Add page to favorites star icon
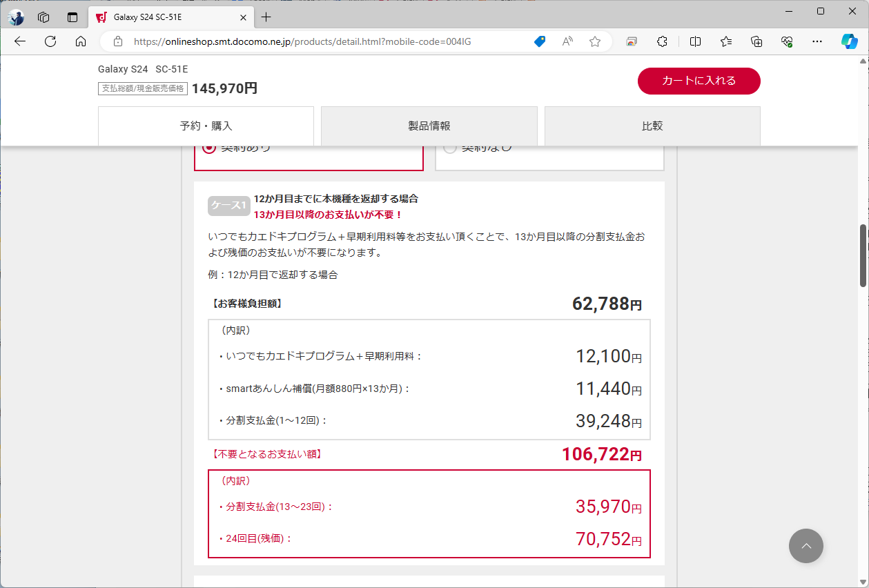Screen dimensions: 869x588 595,41
